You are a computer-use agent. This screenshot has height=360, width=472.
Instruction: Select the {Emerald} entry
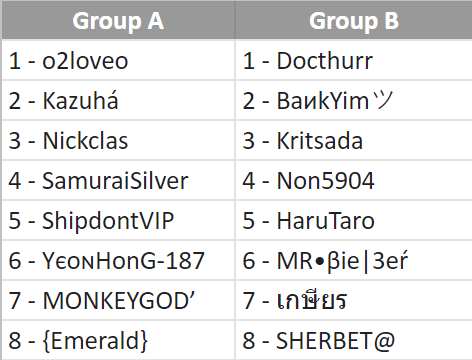118,340
